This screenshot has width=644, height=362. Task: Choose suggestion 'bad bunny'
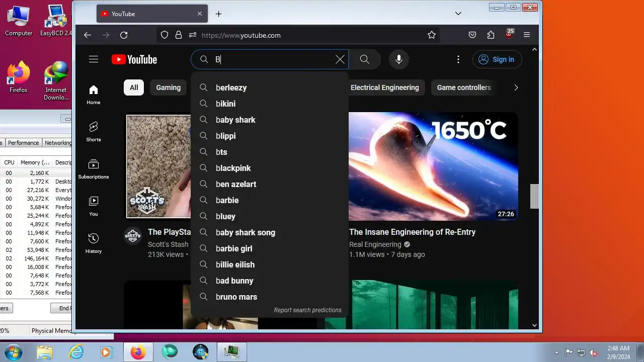coord(270,281)
